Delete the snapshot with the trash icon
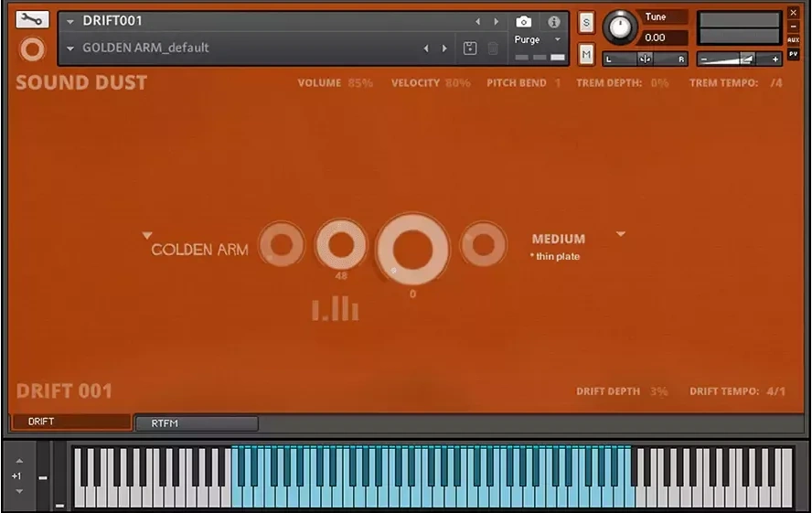This screenshot has height=513, width=812. 493,48
